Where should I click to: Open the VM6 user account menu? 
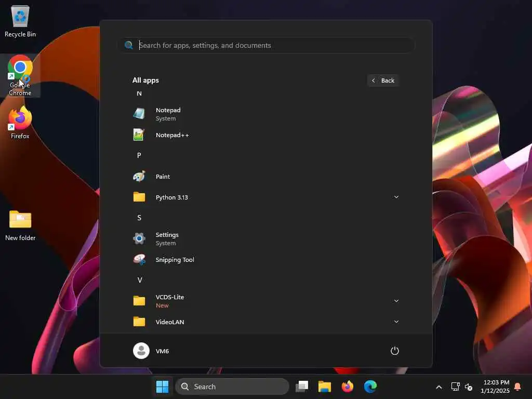click(151, 351)
